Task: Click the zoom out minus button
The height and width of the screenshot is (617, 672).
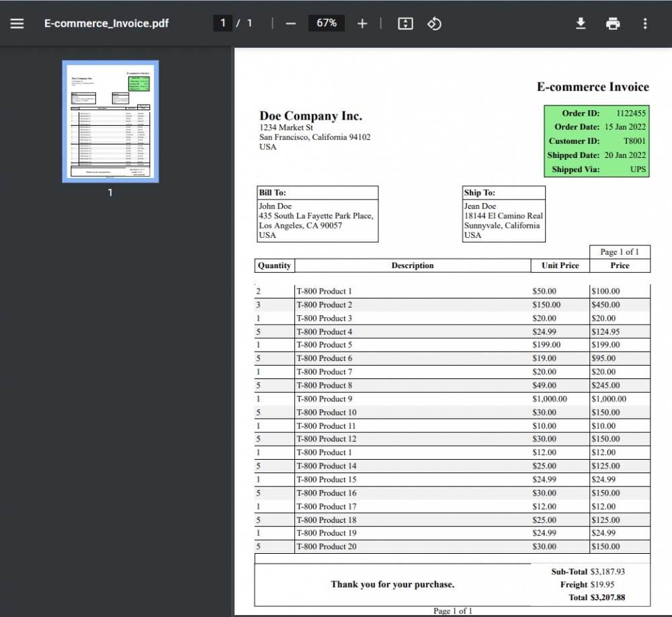Action: point(290,24)
